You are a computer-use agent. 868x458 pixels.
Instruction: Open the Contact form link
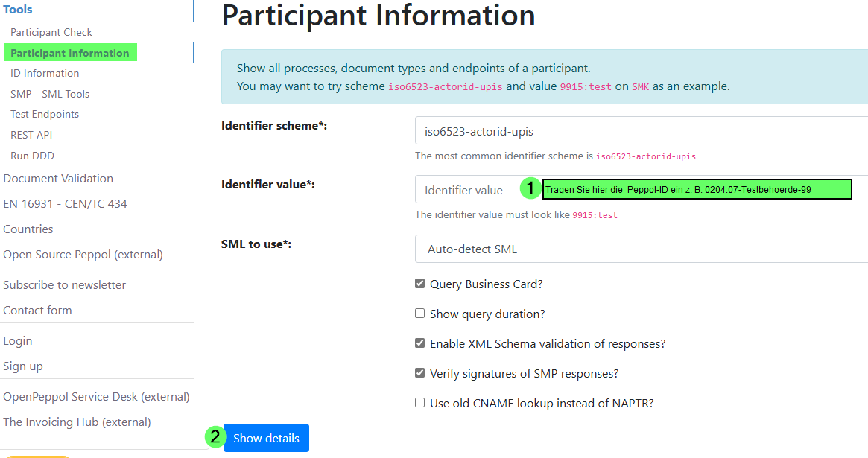tap(37, 310)
